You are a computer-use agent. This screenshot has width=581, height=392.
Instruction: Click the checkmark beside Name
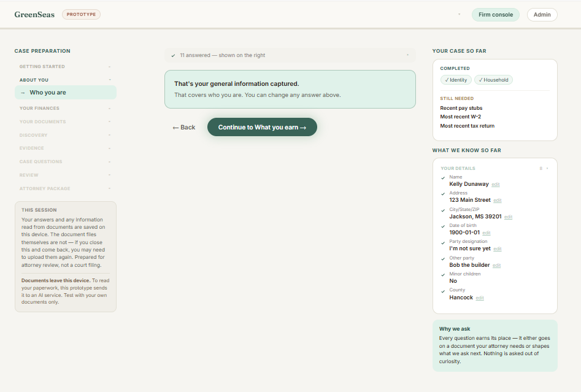(x=443, y=178)
